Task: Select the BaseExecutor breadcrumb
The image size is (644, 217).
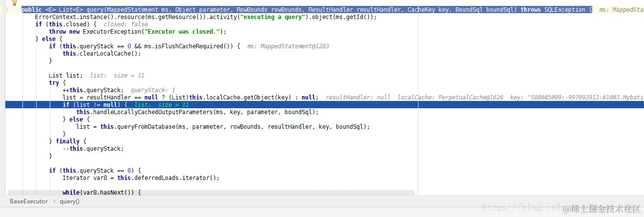Action: [x=29, y=201]
